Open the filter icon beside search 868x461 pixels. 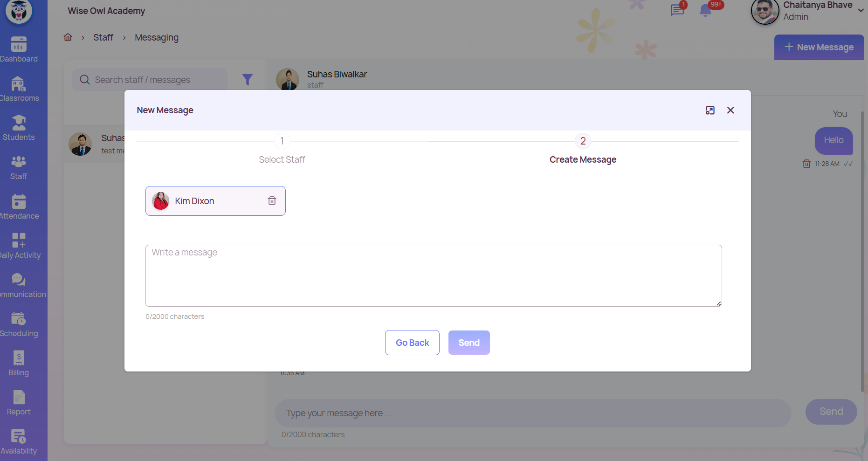pyautogui.click(x=248, y=80)
